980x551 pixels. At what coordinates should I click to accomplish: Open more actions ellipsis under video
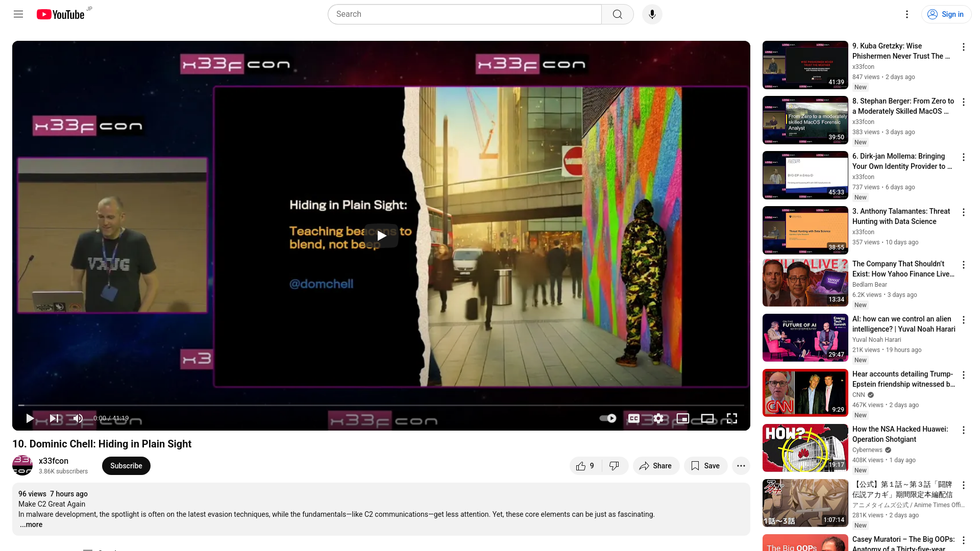741,466
